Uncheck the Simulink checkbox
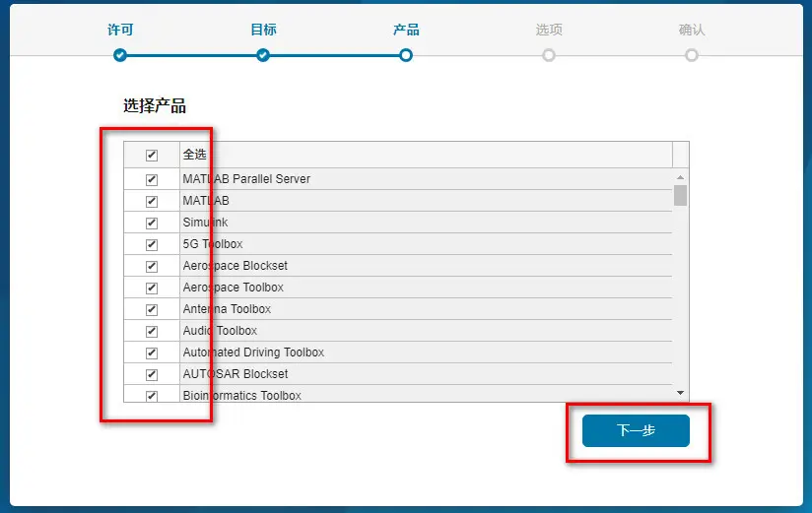The width and height of the screenshot is (812, 513). click(151, 224)
